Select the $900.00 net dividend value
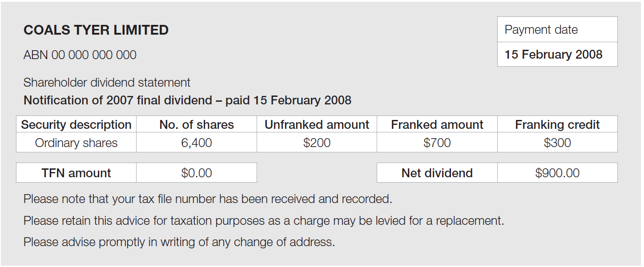This screenshot has width=644, height=267. (557, 173)
